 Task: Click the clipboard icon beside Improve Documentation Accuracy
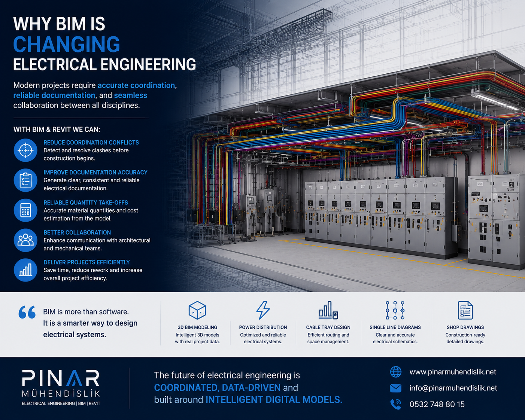coord(25,180)
